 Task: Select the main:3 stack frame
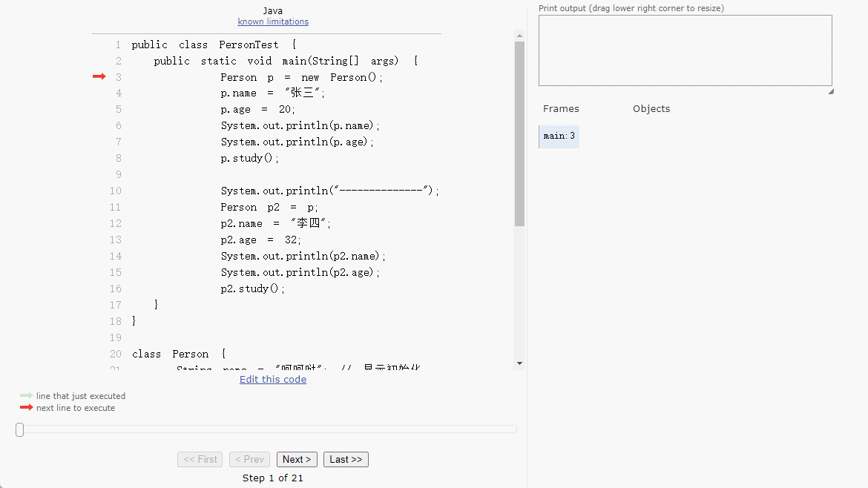(559, 136)
